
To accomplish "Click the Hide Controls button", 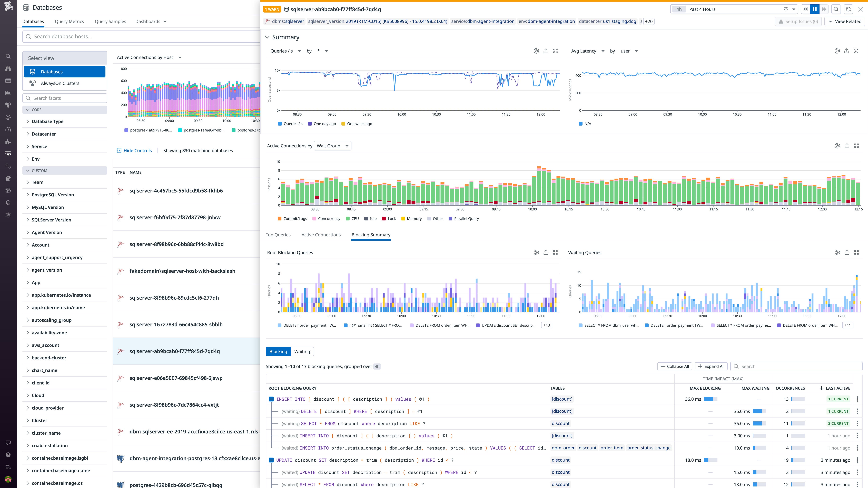I will (x=134, y=150).
